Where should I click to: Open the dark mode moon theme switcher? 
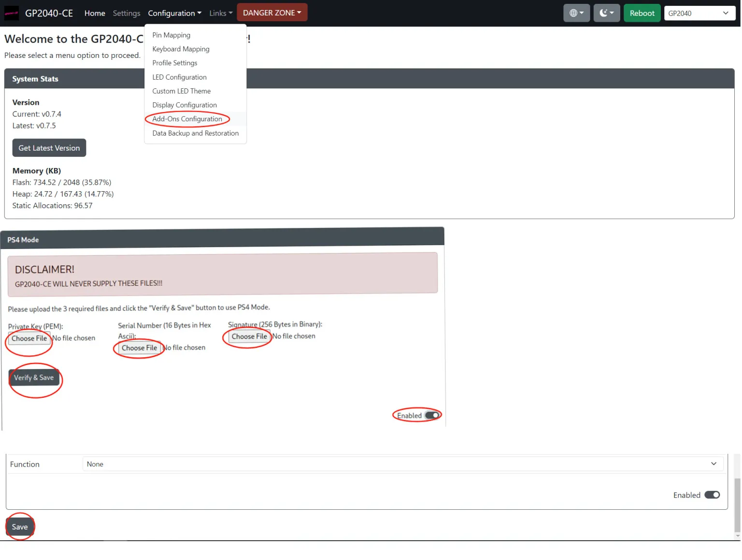[606, 13]
